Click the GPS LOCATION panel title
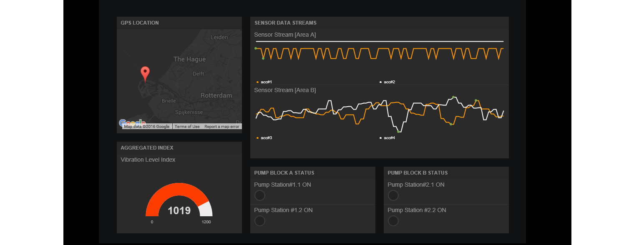Viewport: 644px width, 245px height. pyautogui.click(x=140, y=23)
